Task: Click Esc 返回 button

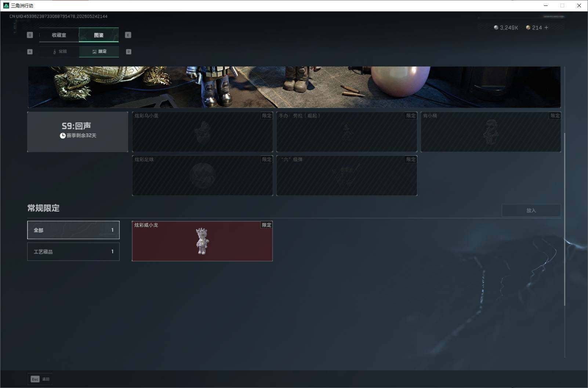Action: point(40,379)
